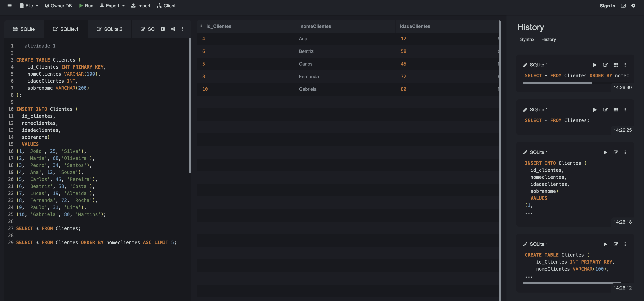Click the share icon in tab bar
This screenshot has height=301, width=644.
coord(173,29)
